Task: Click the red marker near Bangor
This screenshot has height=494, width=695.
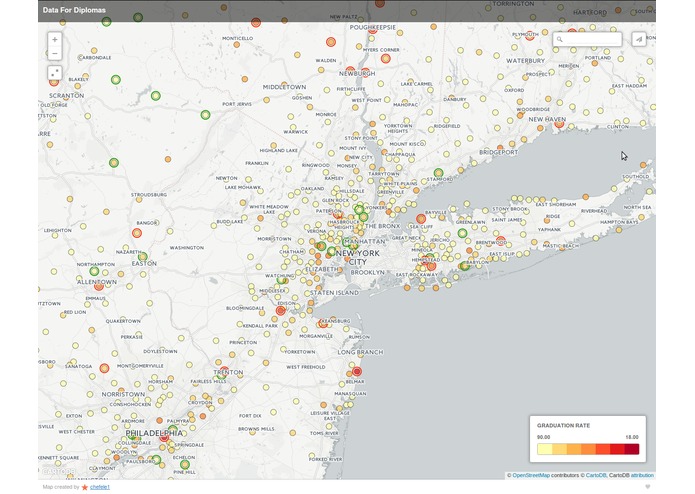Action: [137, 233]
